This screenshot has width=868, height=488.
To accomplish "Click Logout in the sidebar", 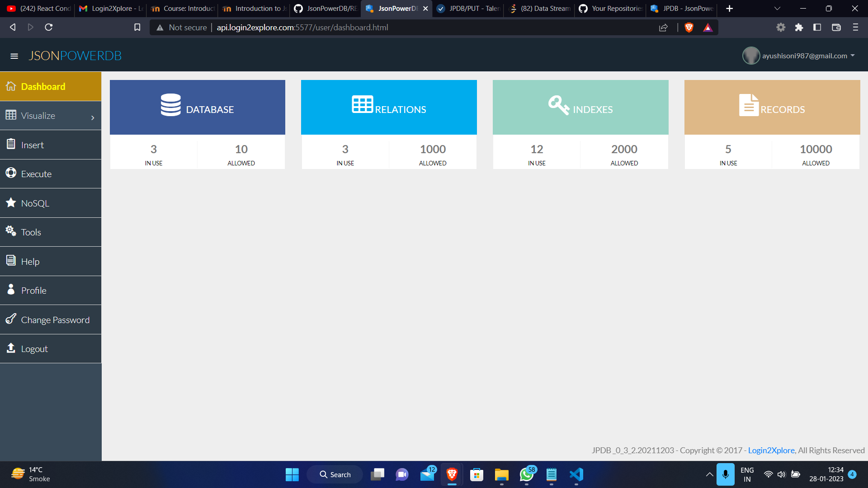I will (34, 349).
